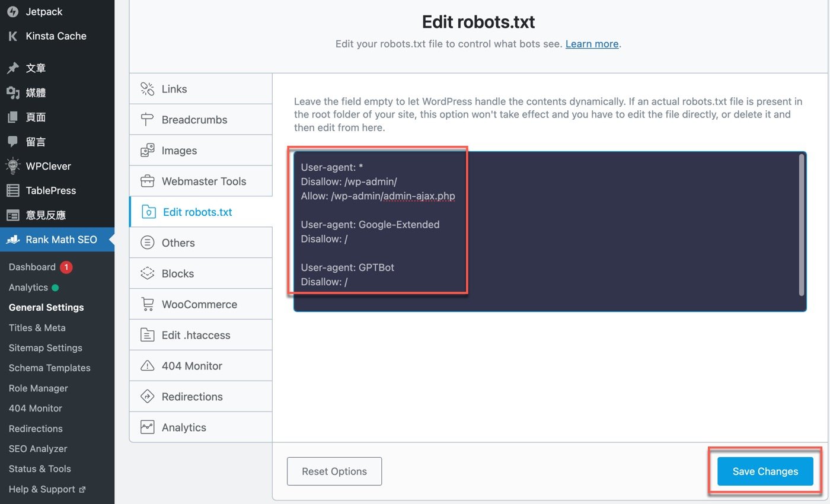This screenshot has height=504, width=830.
Task: Select the Webmaster Tools tab
Action: pyautogui.click(x=201, y=181)
